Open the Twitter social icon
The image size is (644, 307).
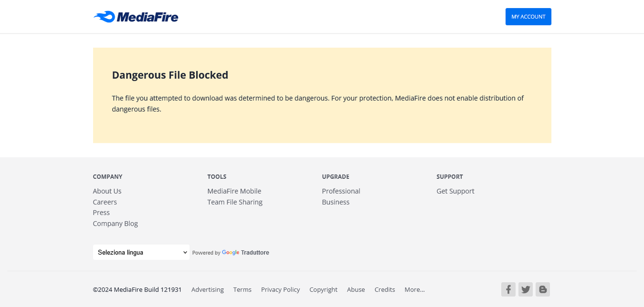525,289
